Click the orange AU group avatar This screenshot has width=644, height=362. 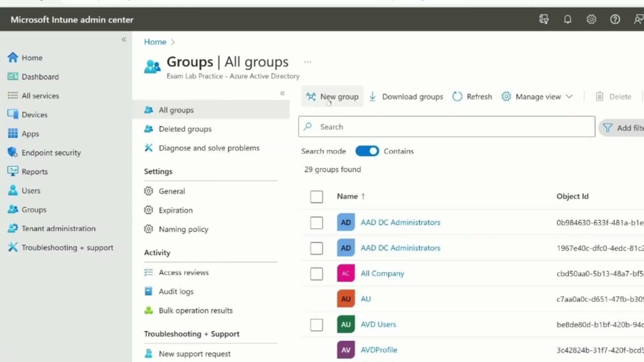pyautogui.click(x=346, y=299)
